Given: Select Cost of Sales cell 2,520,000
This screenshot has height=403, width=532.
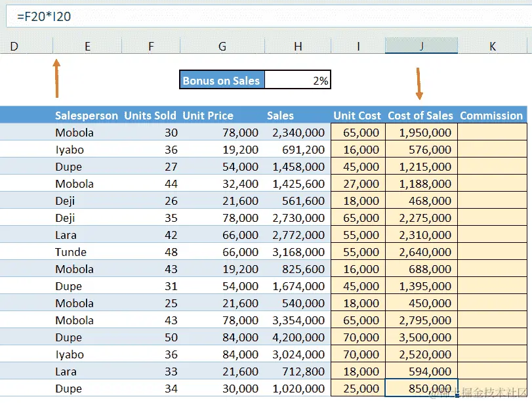Looking at the screenshot, I should tap(421, 354).
